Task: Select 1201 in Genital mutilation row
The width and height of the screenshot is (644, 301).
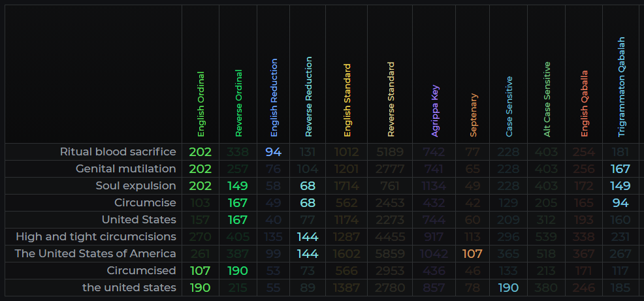Action: click(x=347, y=168)
